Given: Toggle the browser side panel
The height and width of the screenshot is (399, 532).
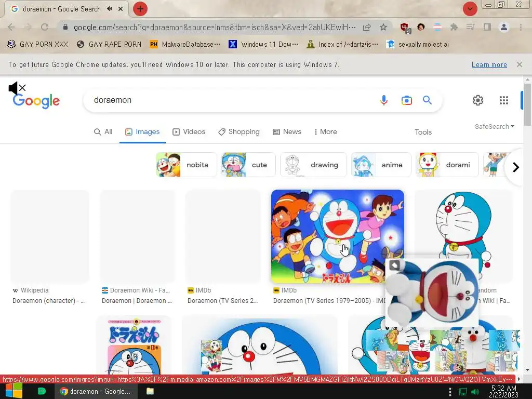Looking at the screenshot, I should [487, 27].
